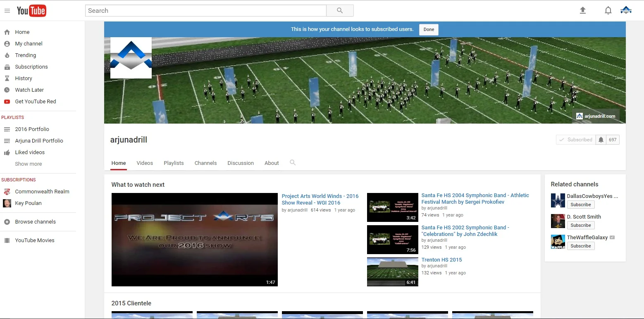The image size is (644, 319).
Task: Open the account avatar menu
Action: (x=626, y=10)
